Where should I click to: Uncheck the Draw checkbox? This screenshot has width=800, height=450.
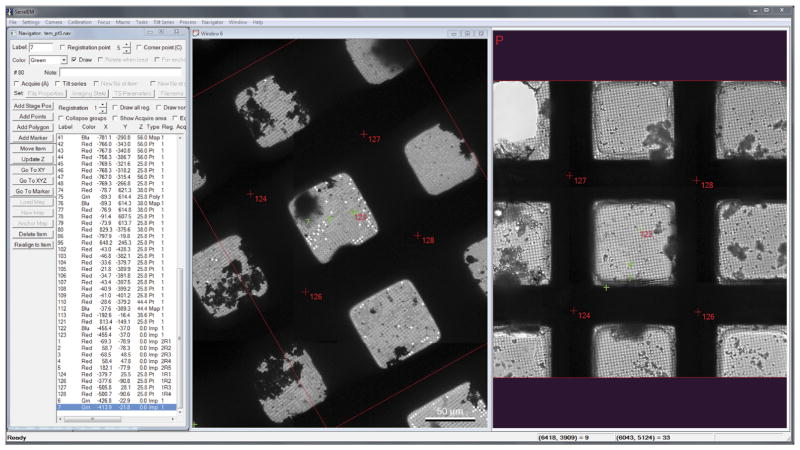tap(73, 60)
